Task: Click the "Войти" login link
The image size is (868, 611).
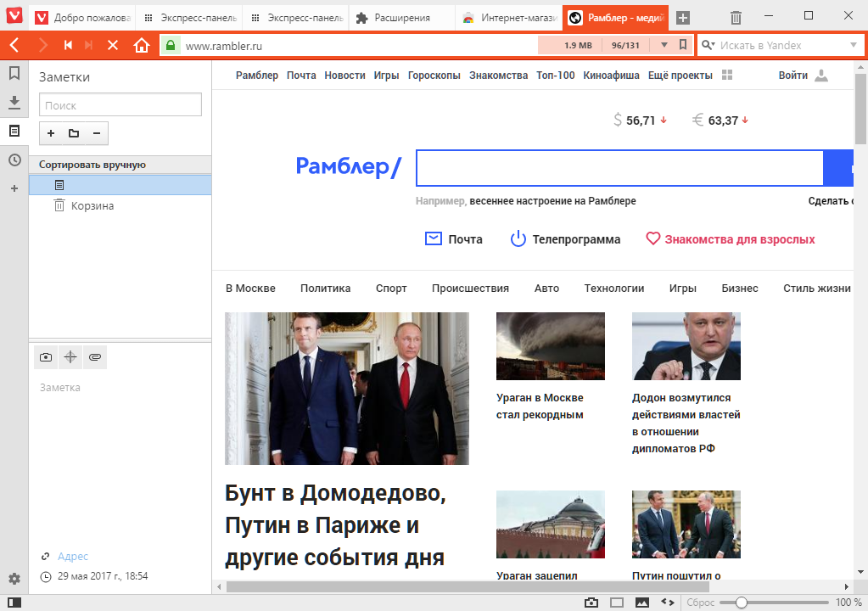Action: (x=792, y=76)
